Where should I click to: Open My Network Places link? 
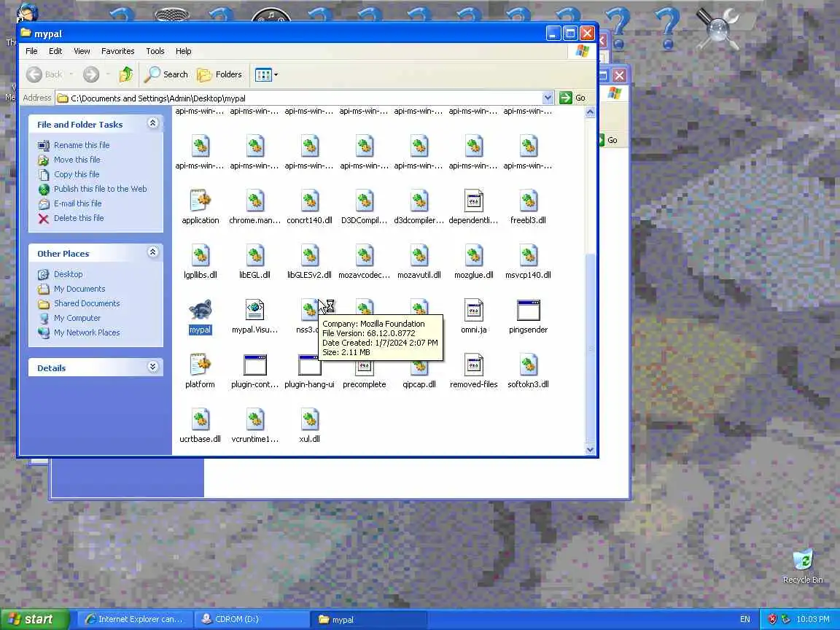(x=87, y=332)
